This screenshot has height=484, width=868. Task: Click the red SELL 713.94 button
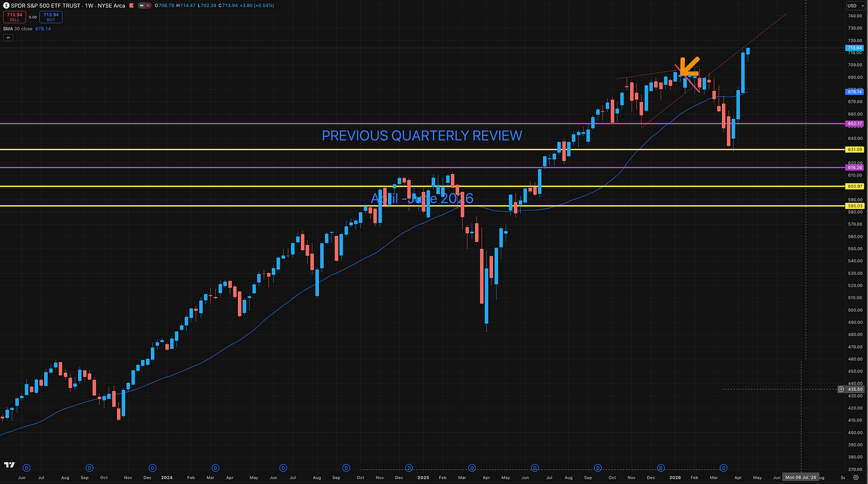13,17
